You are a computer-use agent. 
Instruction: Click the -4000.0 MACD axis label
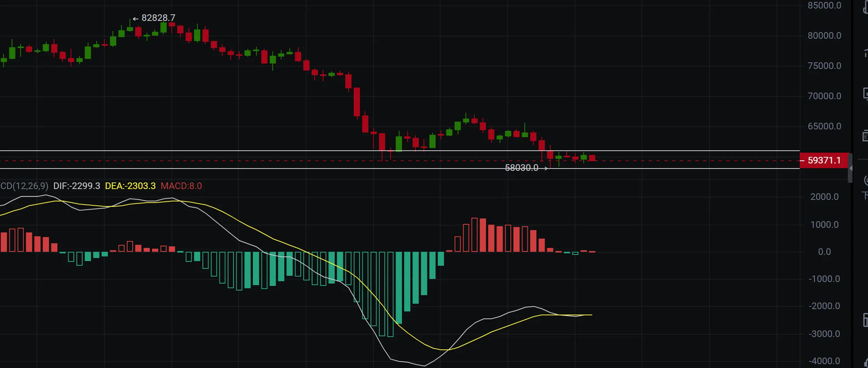coord(824,361)
